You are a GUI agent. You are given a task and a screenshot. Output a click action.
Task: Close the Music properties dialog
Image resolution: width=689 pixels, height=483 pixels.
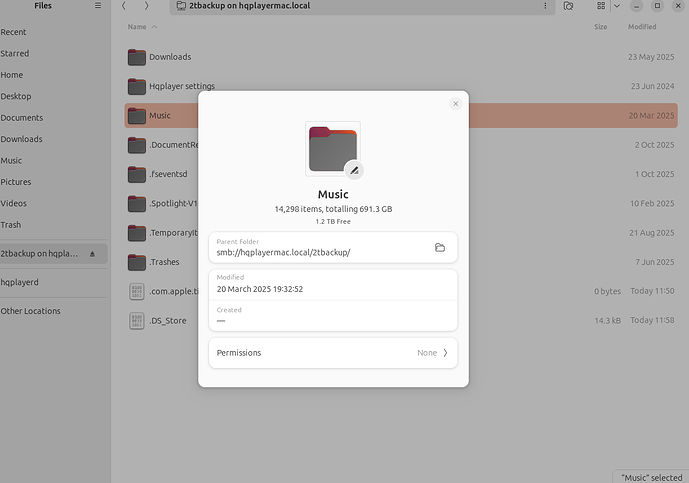(x=455, y=104)
